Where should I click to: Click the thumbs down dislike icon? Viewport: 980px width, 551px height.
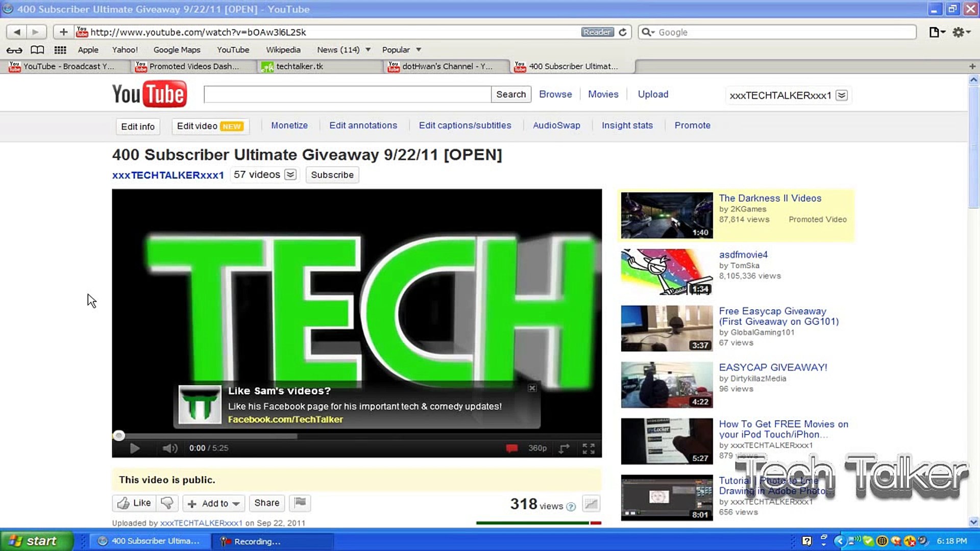(x=167, y=503)
